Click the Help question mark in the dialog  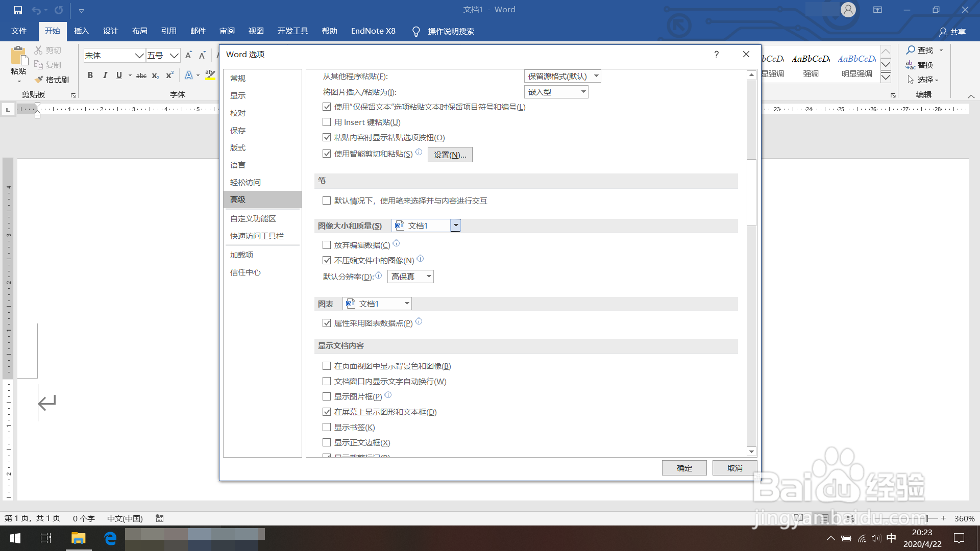coord(717,54)
